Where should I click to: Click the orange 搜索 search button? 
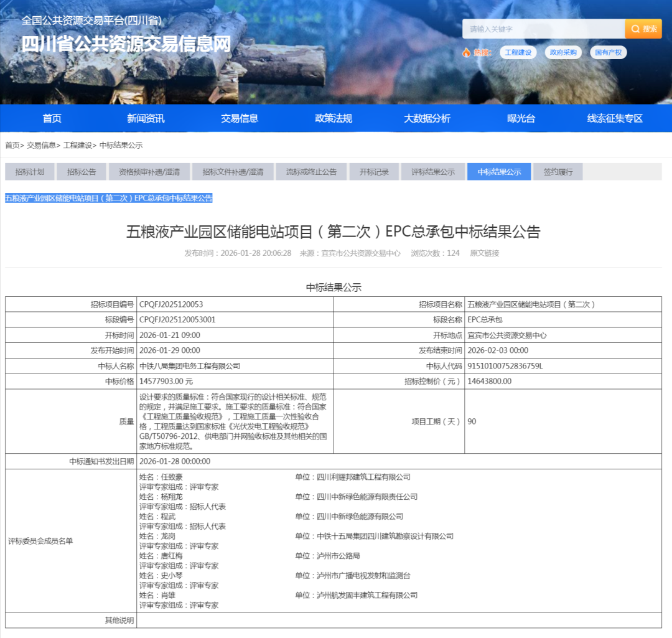tap(643, 29)
